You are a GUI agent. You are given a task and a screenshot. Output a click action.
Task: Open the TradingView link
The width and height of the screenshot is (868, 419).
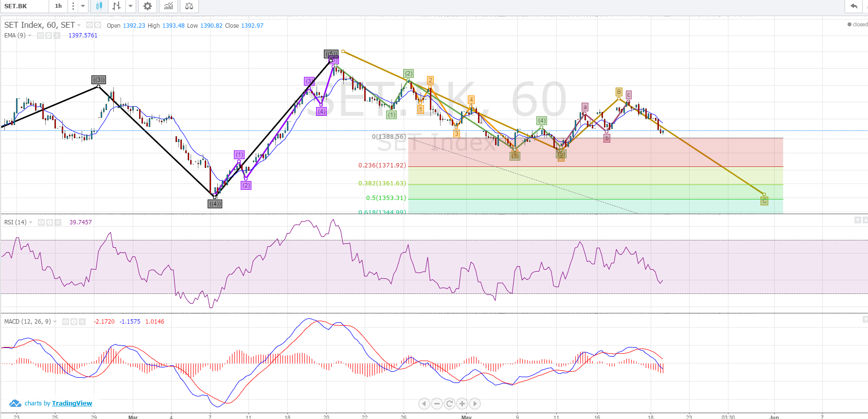pyautogui.click(x=72, y=403)
